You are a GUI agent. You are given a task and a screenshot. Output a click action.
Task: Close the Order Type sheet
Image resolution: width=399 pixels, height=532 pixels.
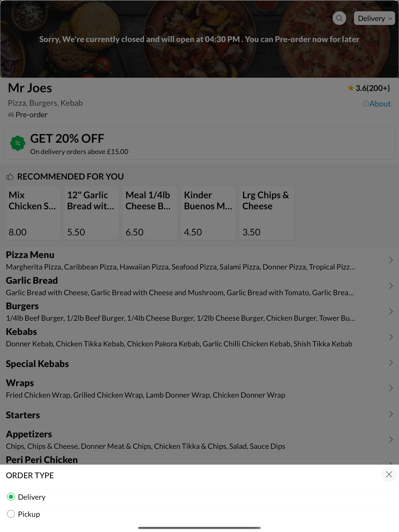[389, 475]
